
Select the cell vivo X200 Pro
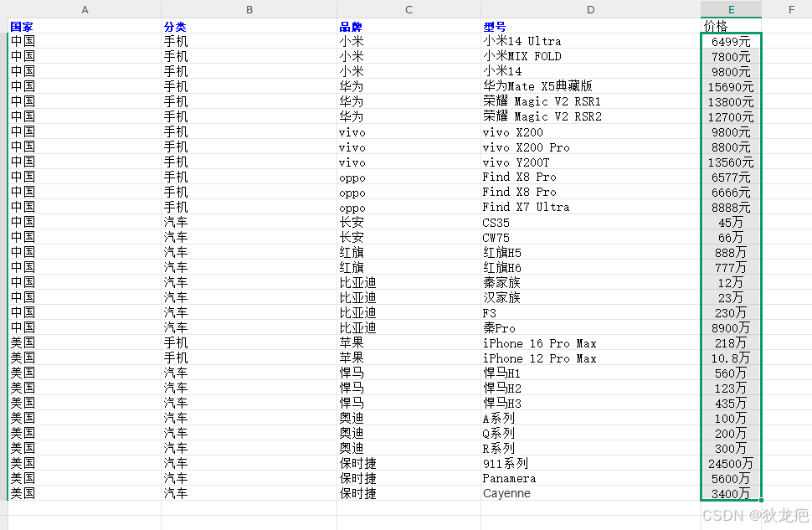click(x=590, y=147)
